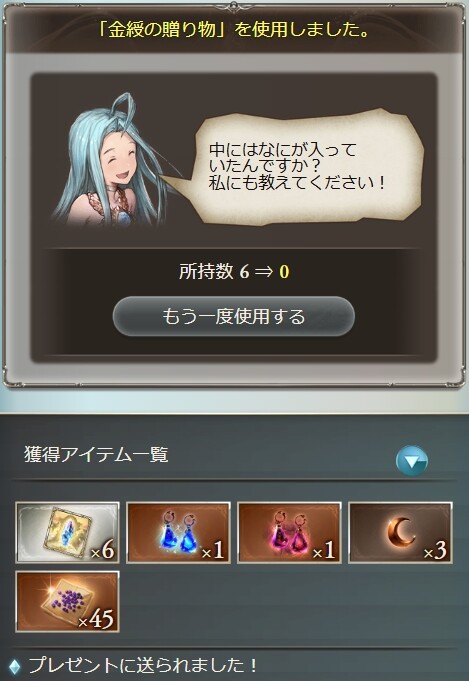This screenshot has width=469, height=681.
Task: Click the 金綬の贈り物 title banner
Action: point(234,30)
